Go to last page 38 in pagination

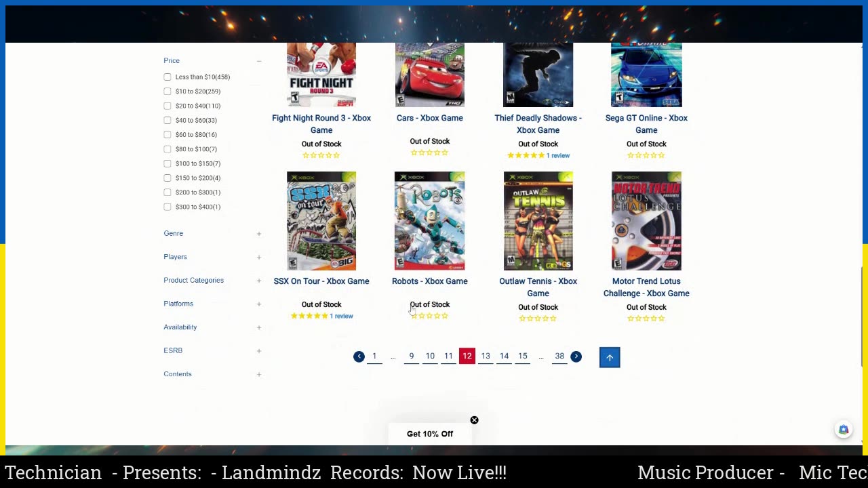559,357
